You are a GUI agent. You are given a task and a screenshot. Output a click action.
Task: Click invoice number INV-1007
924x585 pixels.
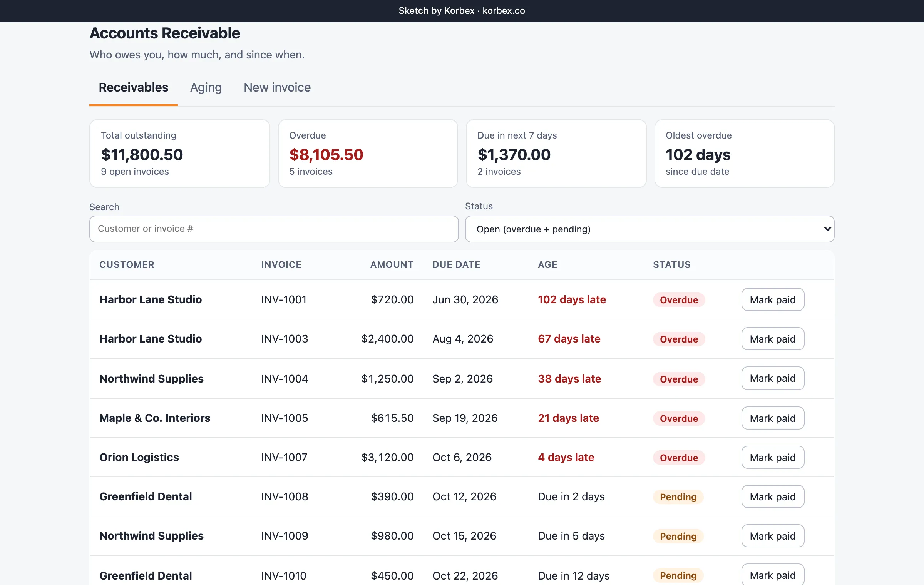pos(284,457)
